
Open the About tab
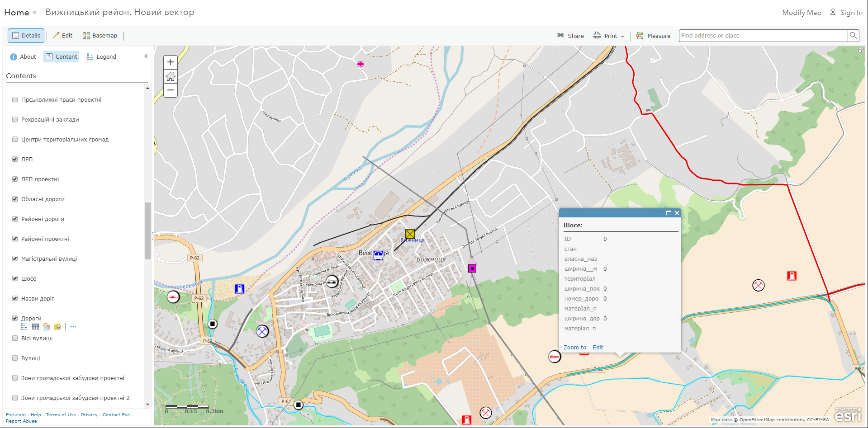coord(23,56)
